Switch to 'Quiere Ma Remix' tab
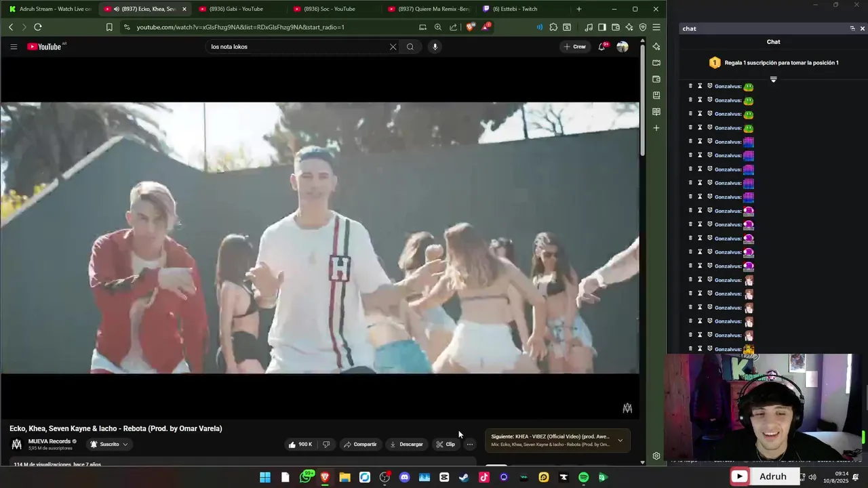Screen dimensions: 868x488 [429, 9]
